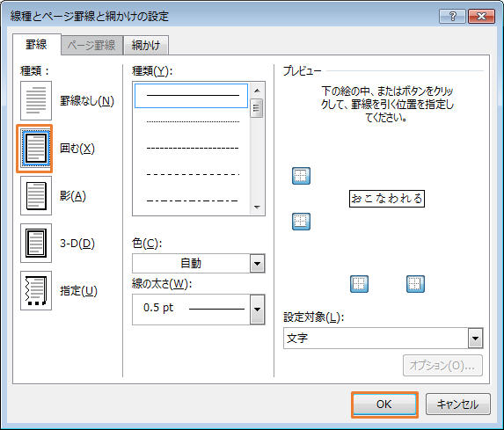Toggle the top border button in preview
504x430 pixels.
coord(301,176)
